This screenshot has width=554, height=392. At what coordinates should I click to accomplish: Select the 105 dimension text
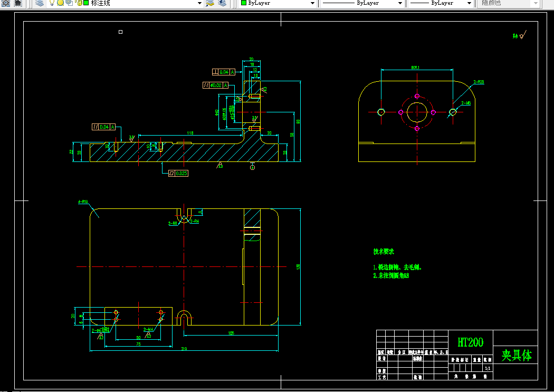(231, 333)
